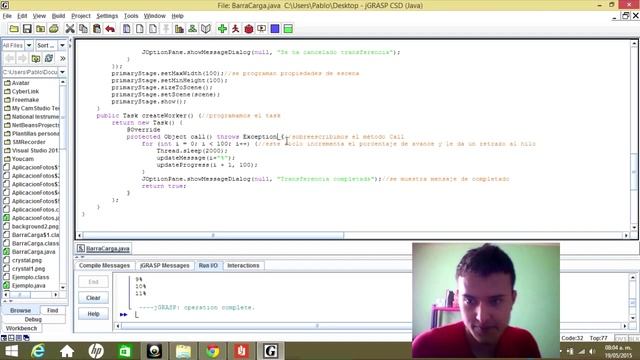Switch to jGRASP Messages tab

coord(164,266)
